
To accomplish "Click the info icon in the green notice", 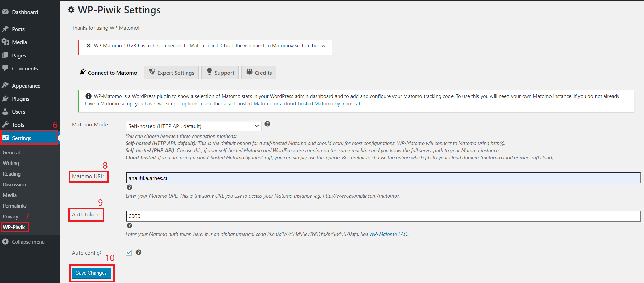I will pyautogui.click(x=88, y=96).
